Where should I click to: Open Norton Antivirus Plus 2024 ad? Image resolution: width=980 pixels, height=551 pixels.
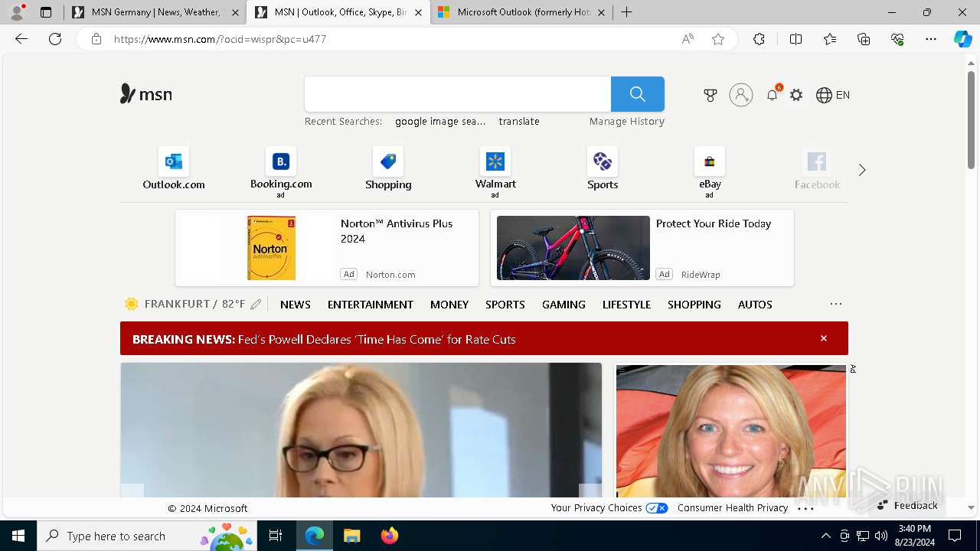click(x=327, y=248)
